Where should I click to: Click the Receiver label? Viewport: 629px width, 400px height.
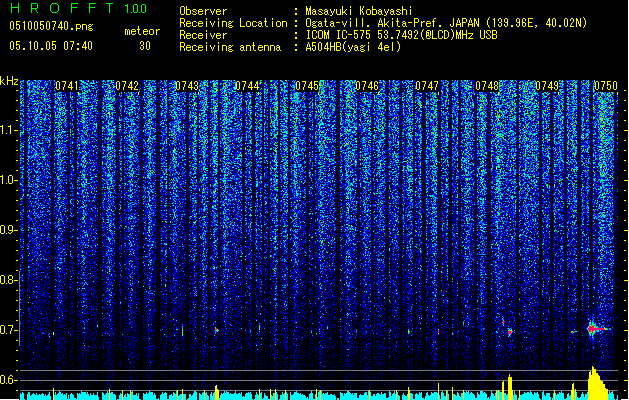(203, 35)
